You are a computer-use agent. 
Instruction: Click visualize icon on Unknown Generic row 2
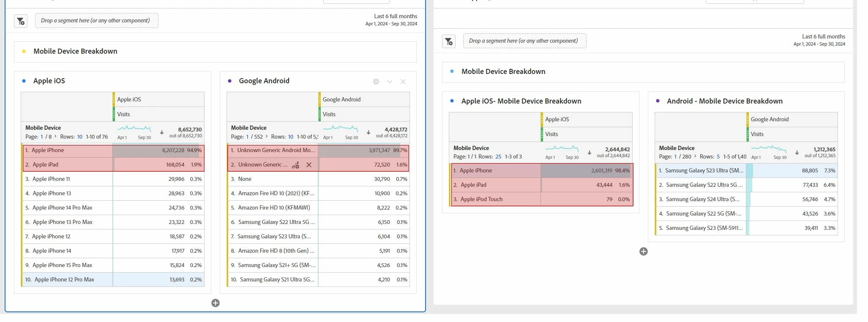tap(295, 165)
